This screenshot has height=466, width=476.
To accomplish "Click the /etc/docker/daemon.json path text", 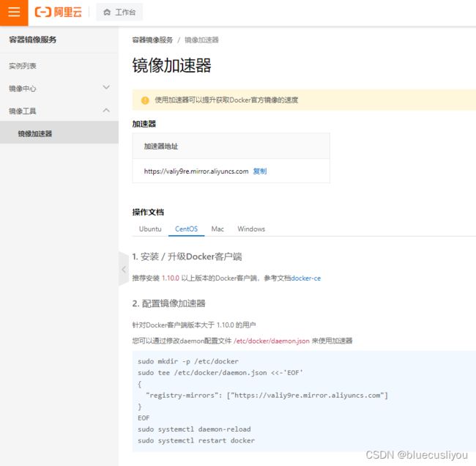I will point(272,341).
